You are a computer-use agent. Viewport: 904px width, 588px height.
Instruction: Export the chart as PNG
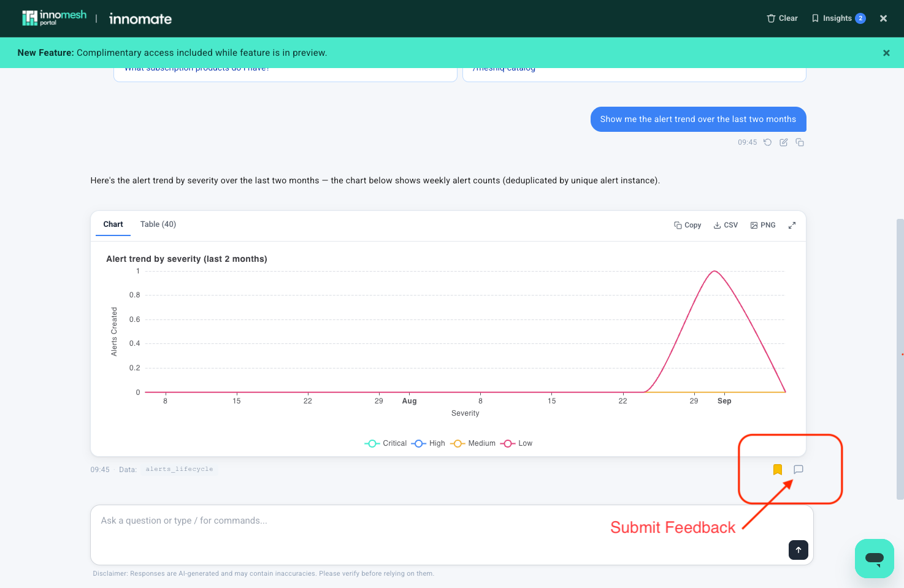click(x=763, y=225)
